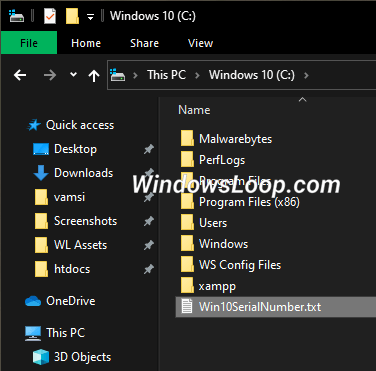Click the drive icon in title bar
376x371 pixels.
(x=16, y=16)
